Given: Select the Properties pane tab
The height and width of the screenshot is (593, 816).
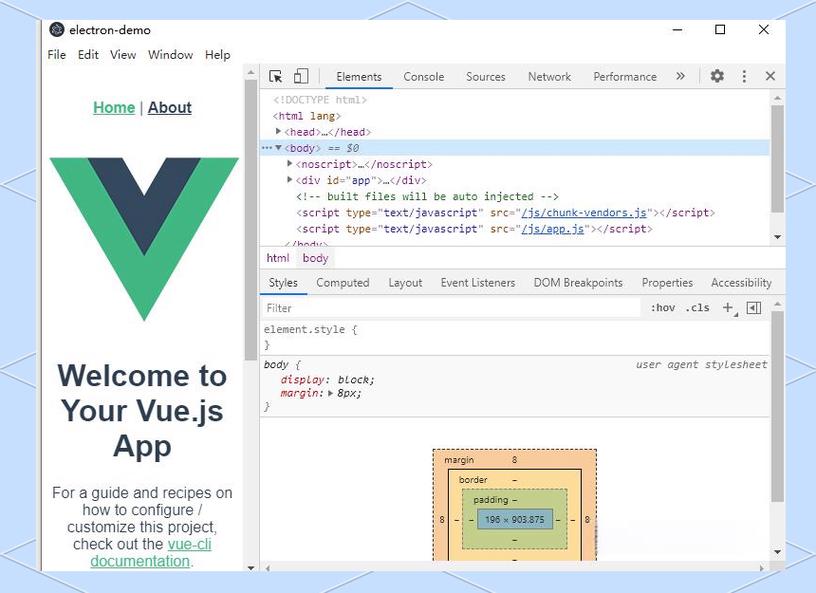Looking at the screenshot, I should pyautogui.click(x=667, y=283).
